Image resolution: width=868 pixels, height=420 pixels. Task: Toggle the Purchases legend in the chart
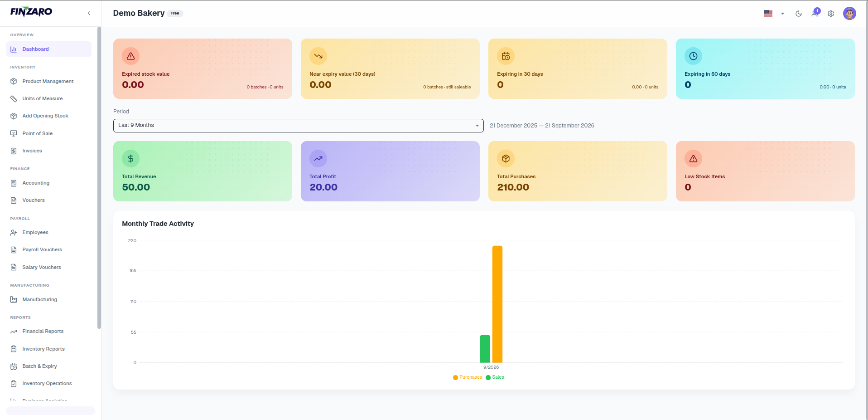(x=468, y=377)
